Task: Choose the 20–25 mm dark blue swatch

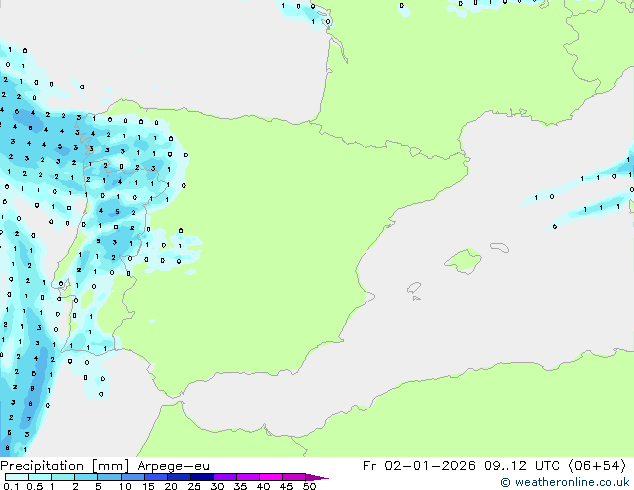Action: coord(182,477)
